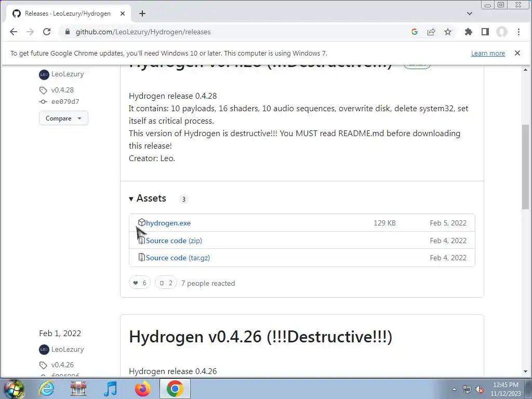532x399 pixels.
Task: Click the Feb 5, 2022 date
Action: tap(448, 223)
